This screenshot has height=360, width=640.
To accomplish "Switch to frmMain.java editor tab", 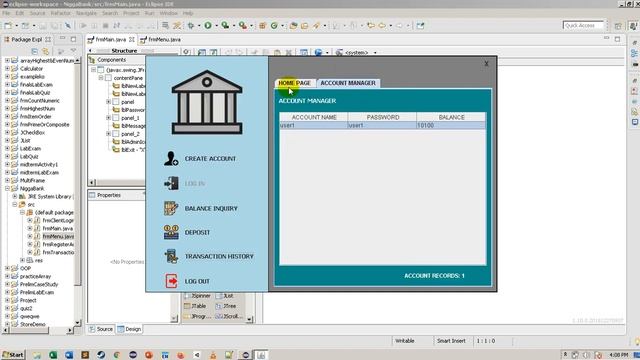I will coord(111,40).
